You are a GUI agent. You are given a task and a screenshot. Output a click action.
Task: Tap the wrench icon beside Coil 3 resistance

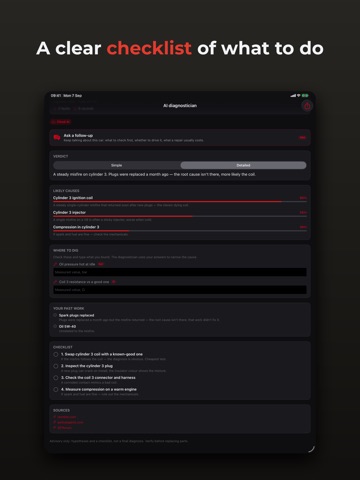coord(55,282)
